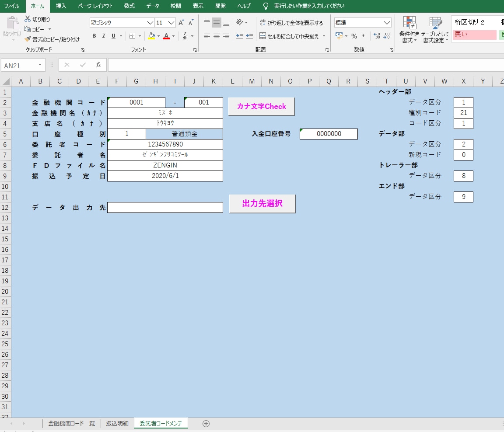Toggle wrap text (折り返して全体を表示する)
504x432 pixels.
tap(291, 23)
